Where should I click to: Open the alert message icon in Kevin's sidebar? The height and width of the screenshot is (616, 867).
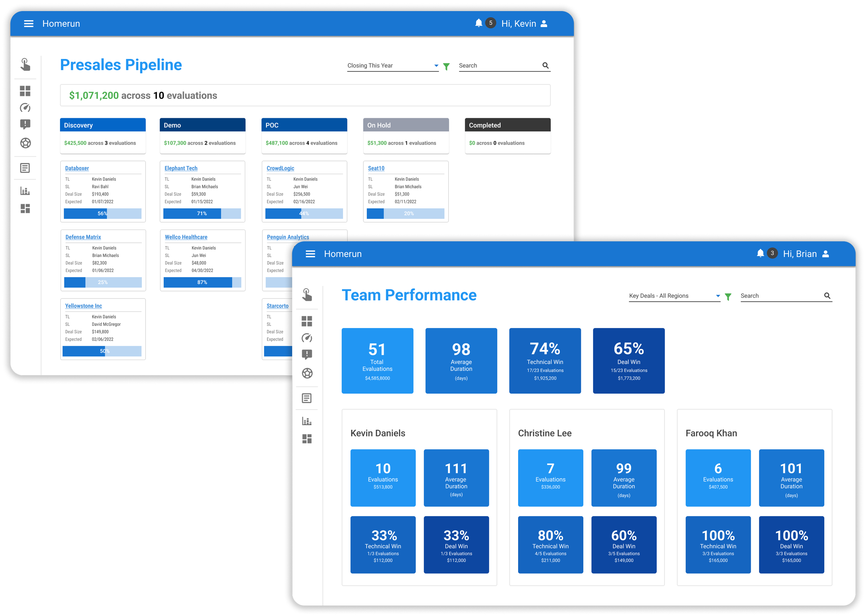pyautogui.click(x=25, y=124)
